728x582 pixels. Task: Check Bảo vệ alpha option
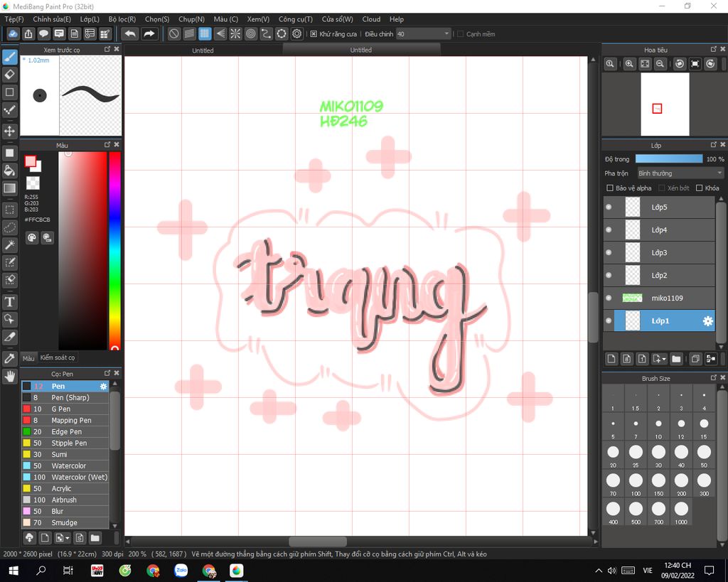(610, 188)
